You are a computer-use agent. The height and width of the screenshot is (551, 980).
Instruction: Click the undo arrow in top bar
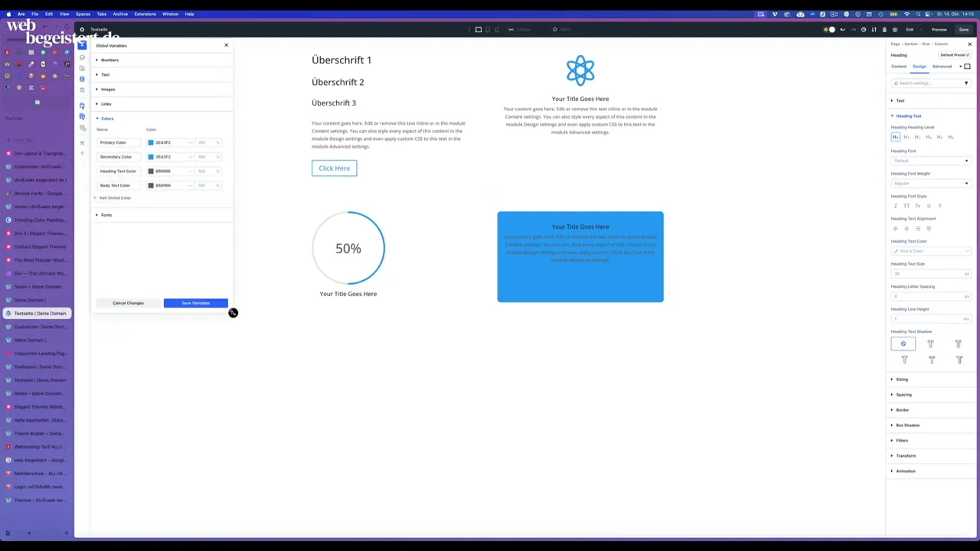coord(843,30)
